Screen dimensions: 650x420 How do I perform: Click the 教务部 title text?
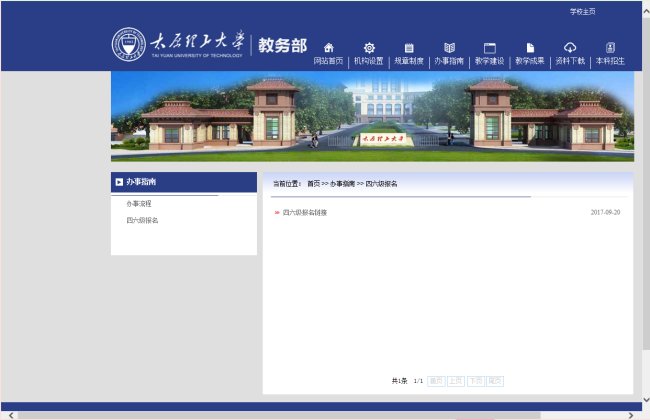(282, 45)
